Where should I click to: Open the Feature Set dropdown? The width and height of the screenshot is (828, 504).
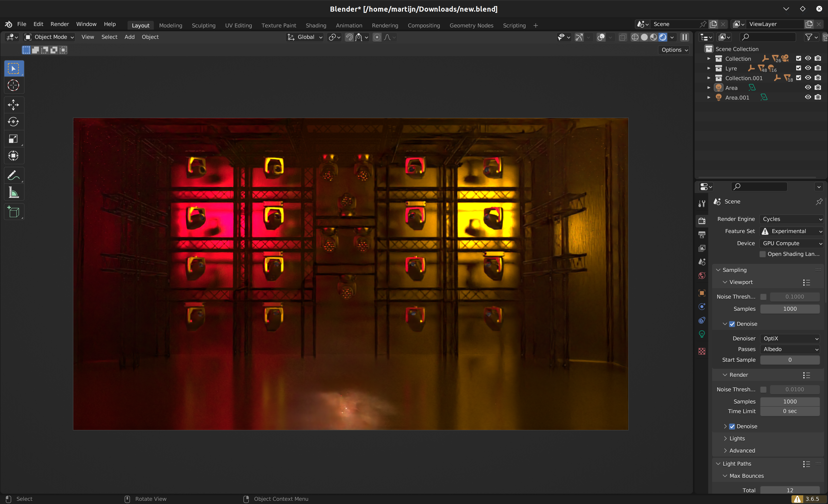(x=792, y=231)
